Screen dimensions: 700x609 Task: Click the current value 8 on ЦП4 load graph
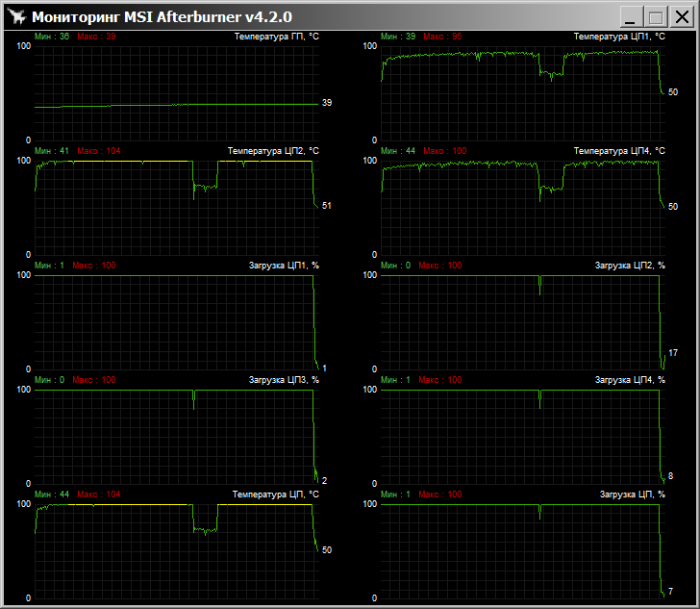coord(670,476)
